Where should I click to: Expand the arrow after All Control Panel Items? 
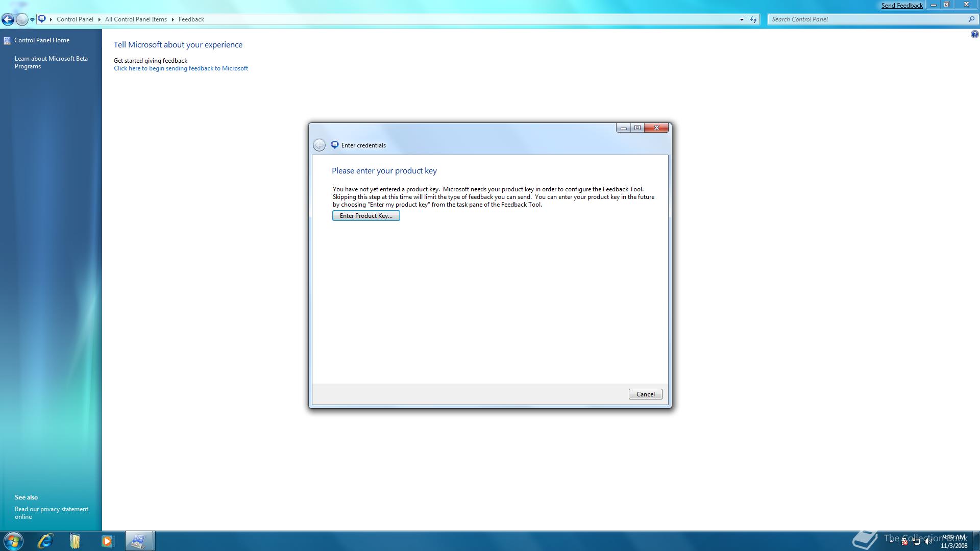173,19
